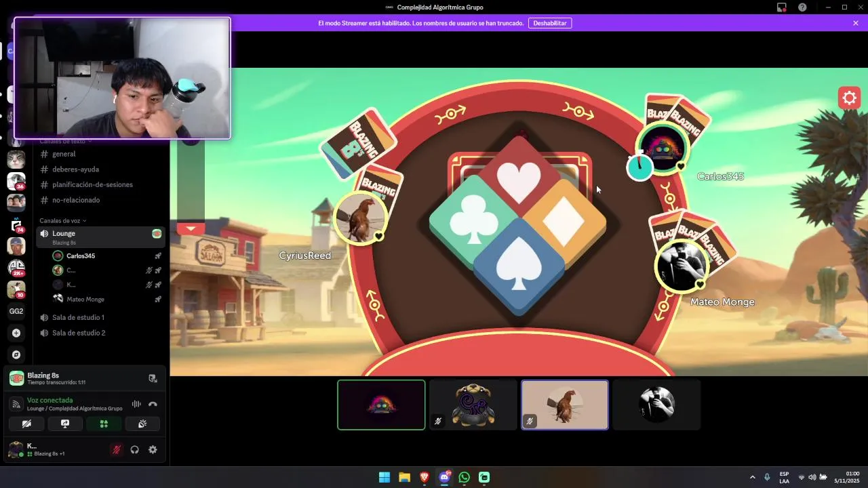Unmute the microphone in user panel
Screen dimensions: 868x488
(117, 449)
